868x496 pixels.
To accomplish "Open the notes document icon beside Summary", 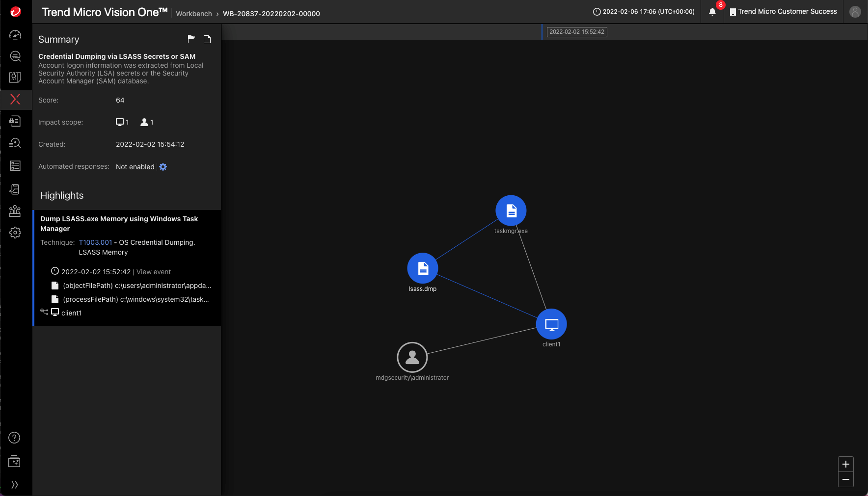I will coord(207,39).
